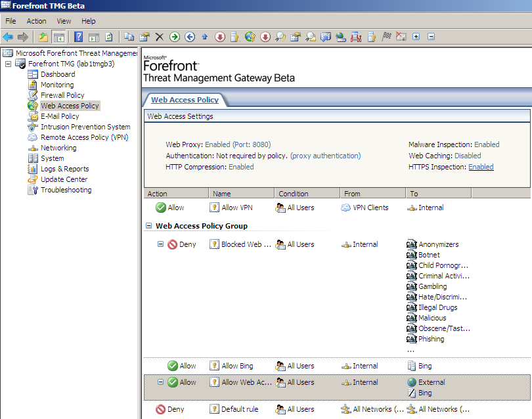Click the 'Gambling' category entry

(433, 286)
